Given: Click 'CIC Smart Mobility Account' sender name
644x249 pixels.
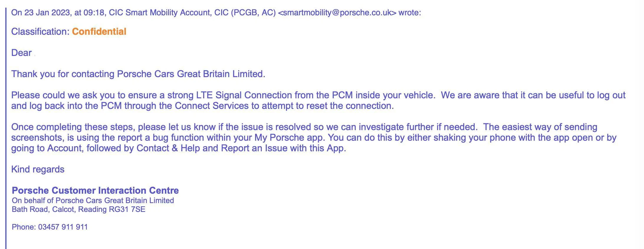Looking at the screenshot, I should pos(160,13).
